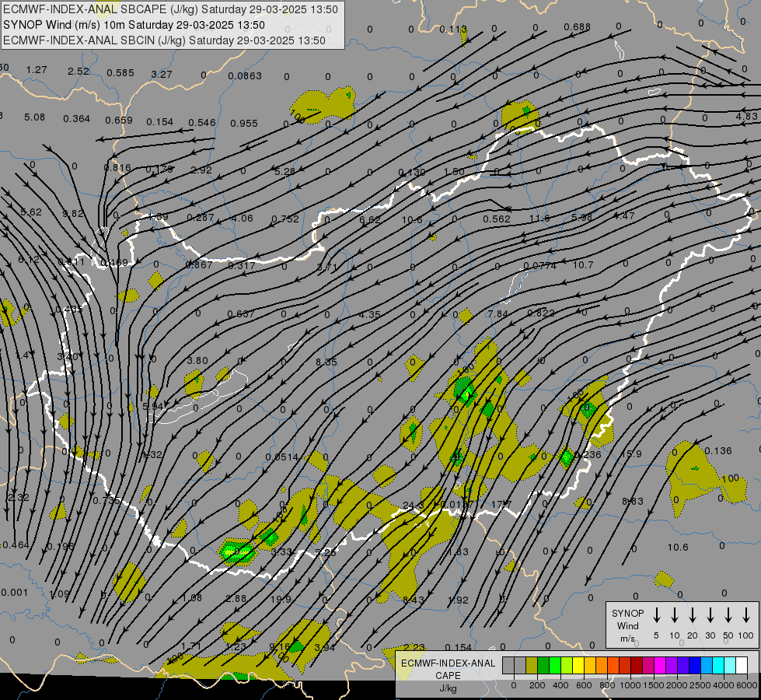
Task: Click the map value 6.62
Action: [x=370, y=220]
